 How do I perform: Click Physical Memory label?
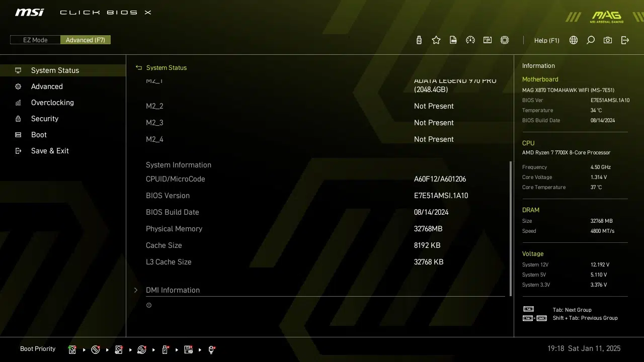click(174, 229)
